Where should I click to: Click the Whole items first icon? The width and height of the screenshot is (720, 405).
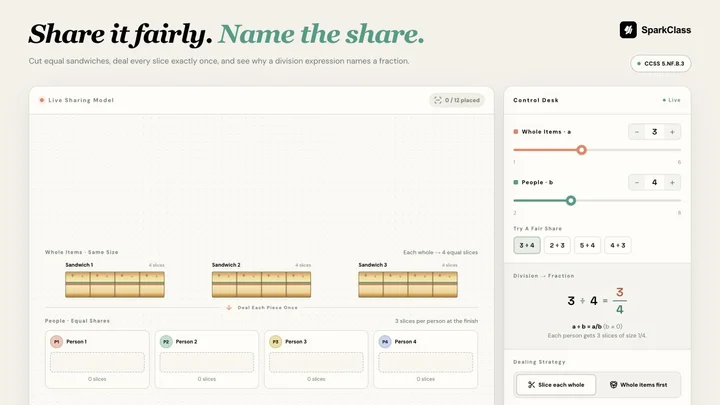(613, 385)
